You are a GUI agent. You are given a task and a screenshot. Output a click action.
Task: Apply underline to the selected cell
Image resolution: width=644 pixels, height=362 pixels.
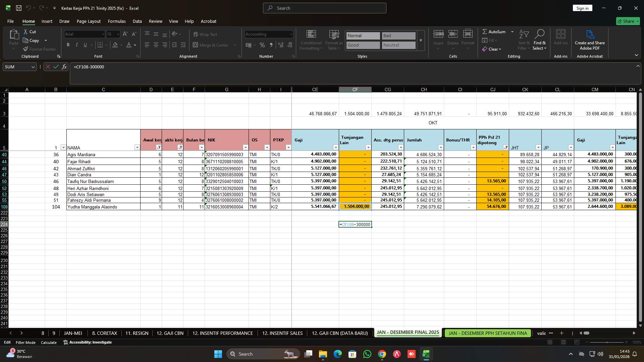85,45
